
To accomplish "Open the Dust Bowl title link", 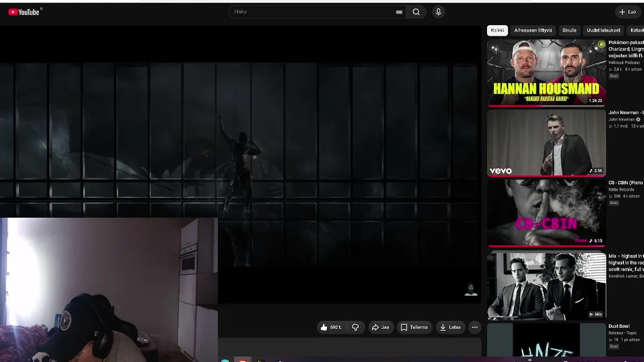I will (x=619, y=326).
